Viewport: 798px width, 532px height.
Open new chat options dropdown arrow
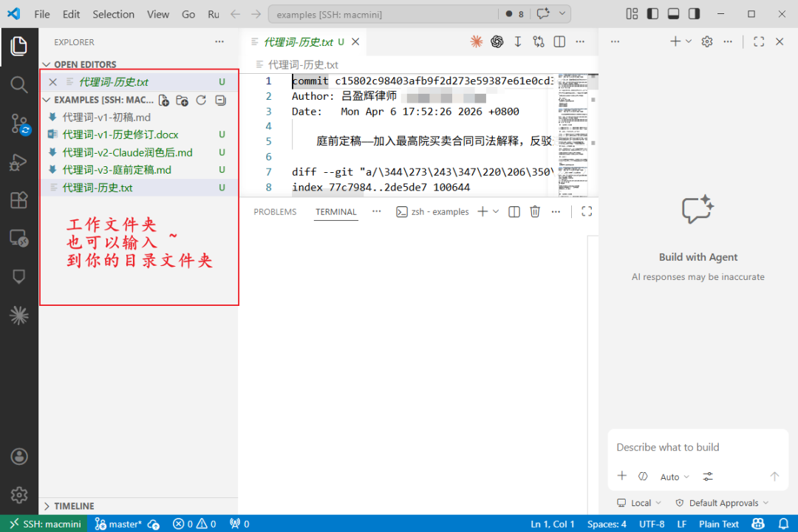click(x=689, y=41)
